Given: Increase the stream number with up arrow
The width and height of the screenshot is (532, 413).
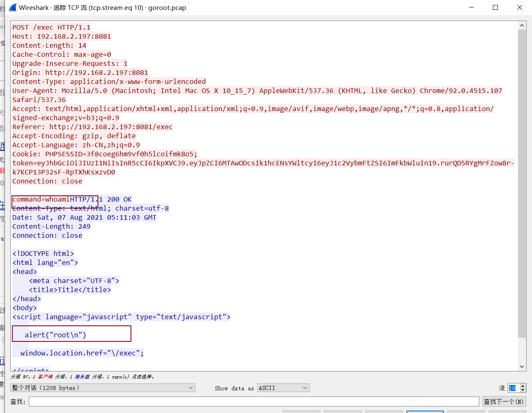Looking at the screenshot, I should click(523, 386).
